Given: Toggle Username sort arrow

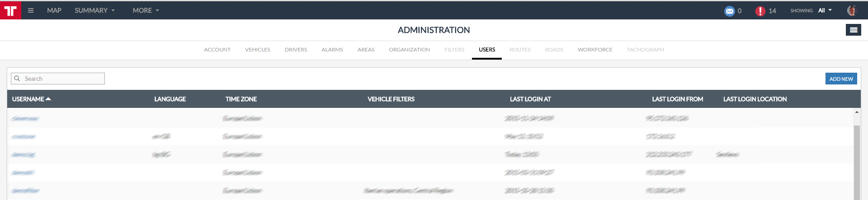Looking at the screenshot, I should click(x=48, y=99).
